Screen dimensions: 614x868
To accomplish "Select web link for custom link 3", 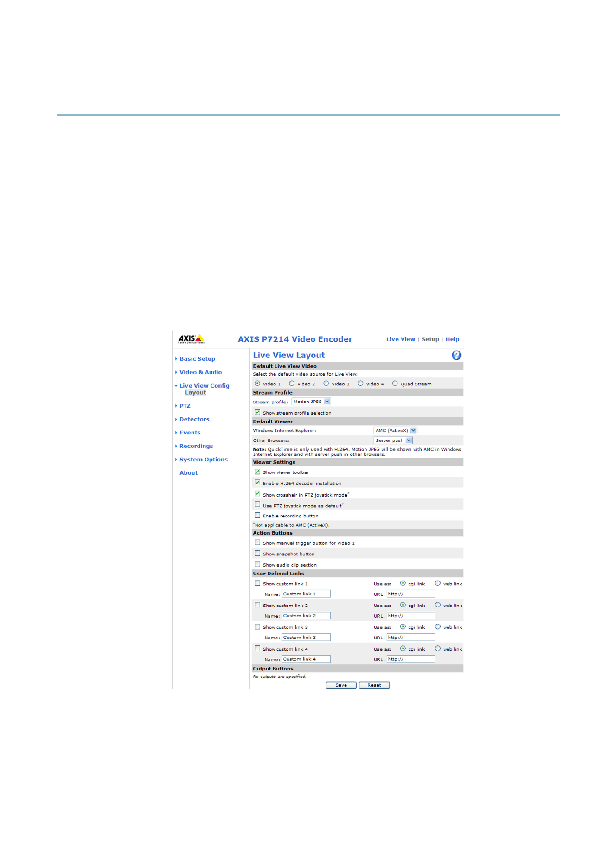I will [438, 627].
